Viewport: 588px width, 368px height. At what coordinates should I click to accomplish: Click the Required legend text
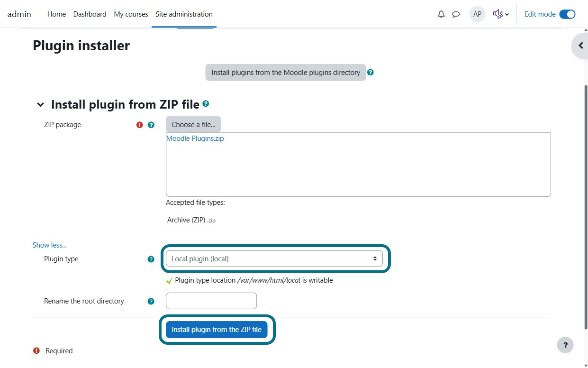(59, 351)
